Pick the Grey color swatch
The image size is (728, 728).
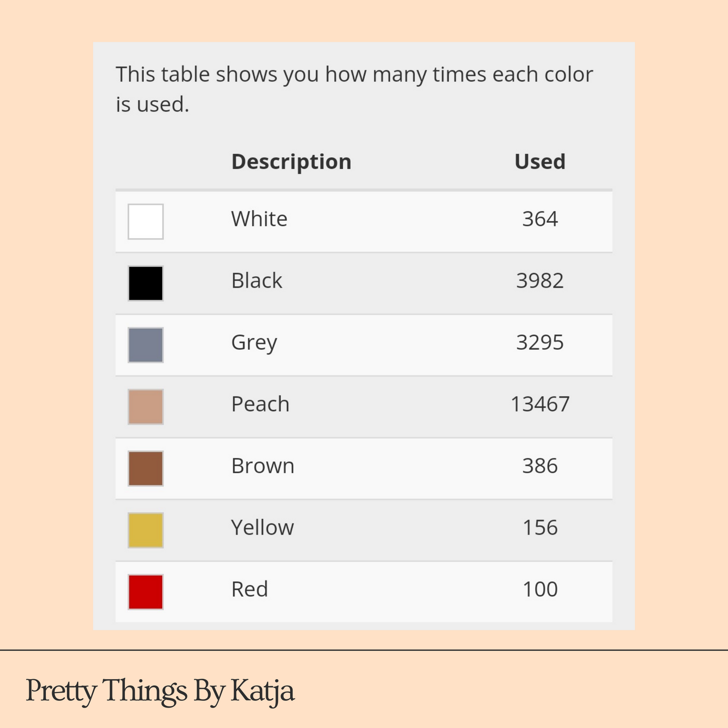click(x=146, y=345)
